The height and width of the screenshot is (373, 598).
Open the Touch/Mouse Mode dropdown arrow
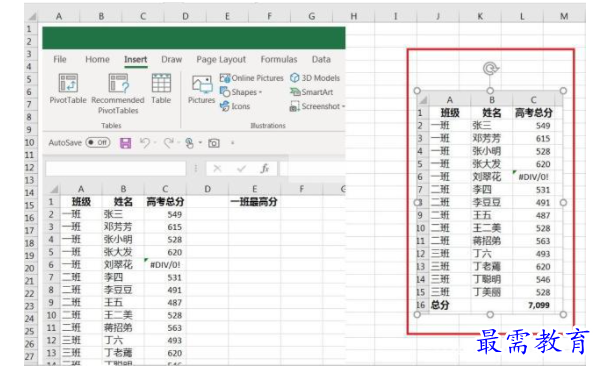[x=200, y=143]
